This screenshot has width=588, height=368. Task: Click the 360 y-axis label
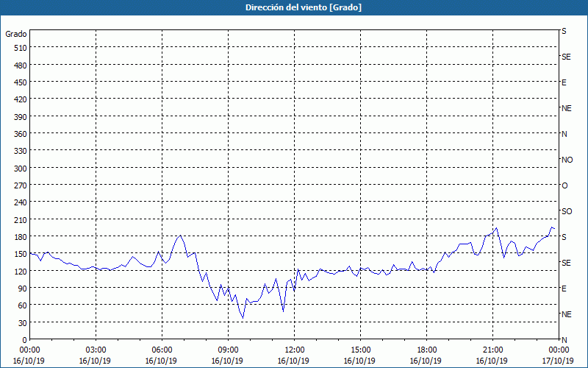click(x=21, y=134)
